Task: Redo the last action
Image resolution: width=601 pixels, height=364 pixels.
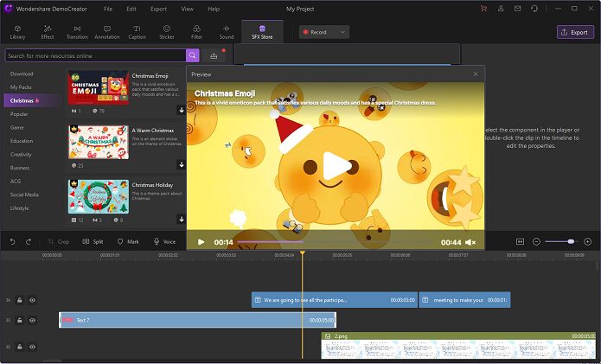Action: tap(29, 241)
